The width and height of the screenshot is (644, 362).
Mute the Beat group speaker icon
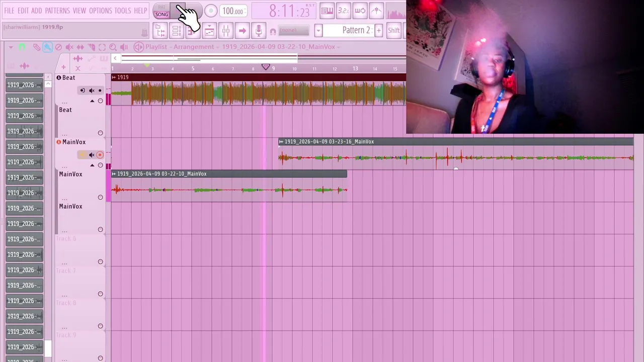coord(92,90)
